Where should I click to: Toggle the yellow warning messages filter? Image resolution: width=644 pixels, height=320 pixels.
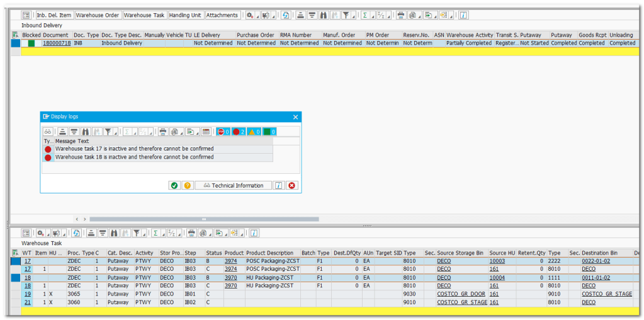coord(254,132)
